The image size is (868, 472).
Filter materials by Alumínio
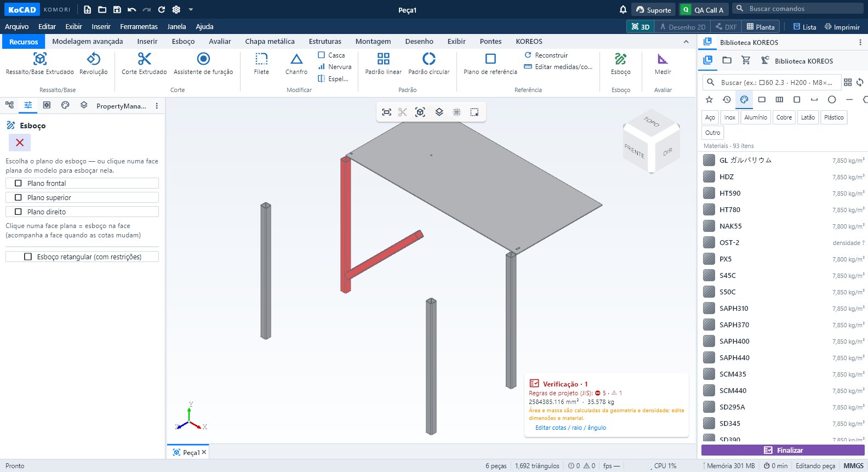tap(756, 117)
